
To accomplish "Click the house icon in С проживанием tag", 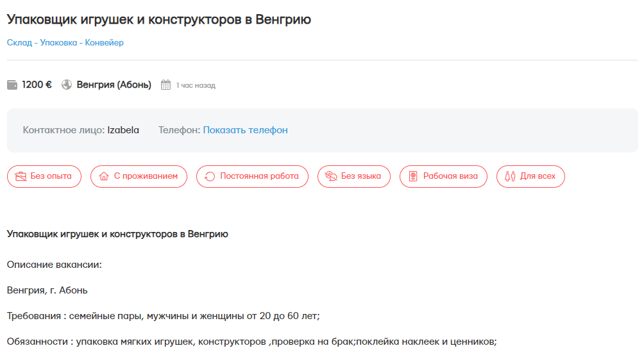I will [x=104, y=176].
